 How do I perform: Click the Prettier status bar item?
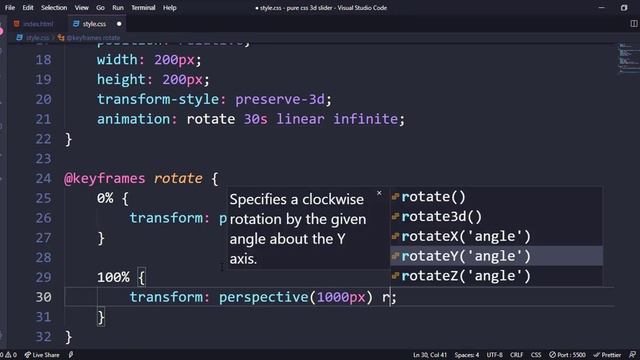[607, 355]
